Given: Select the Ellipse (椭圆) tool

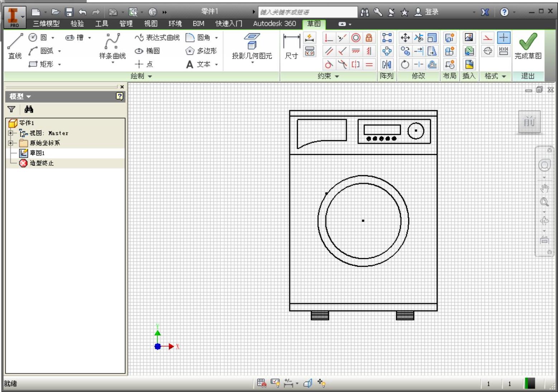Looking at the screenshot, I should click(148, 51).
